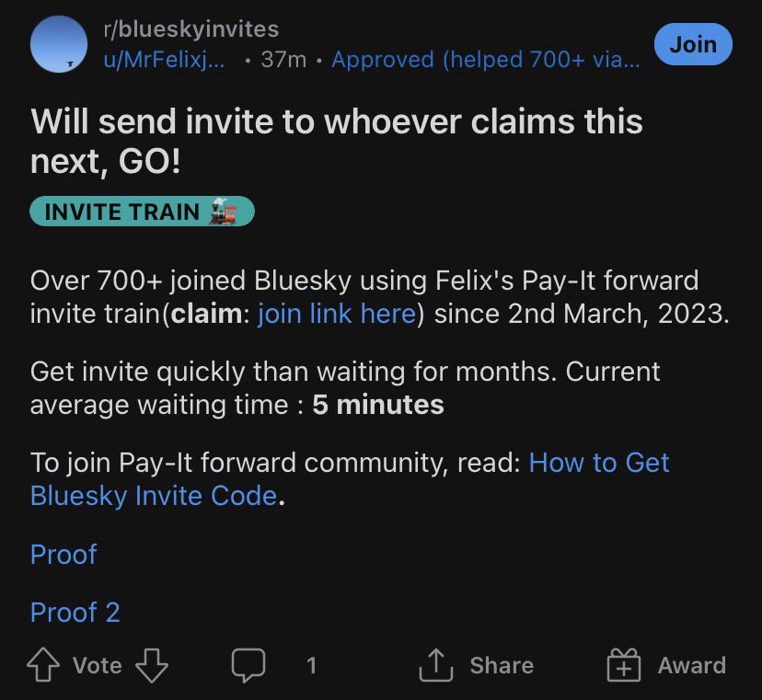Screen dimensions: 762x700
Task: Open the comments speech bubble icon
Action: 248,664
